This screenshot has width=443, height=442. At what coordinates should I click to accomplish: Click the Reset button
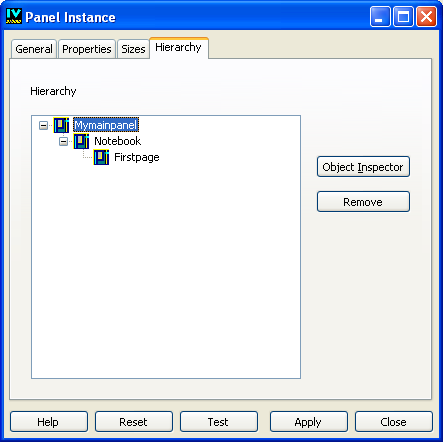point(134,422)
